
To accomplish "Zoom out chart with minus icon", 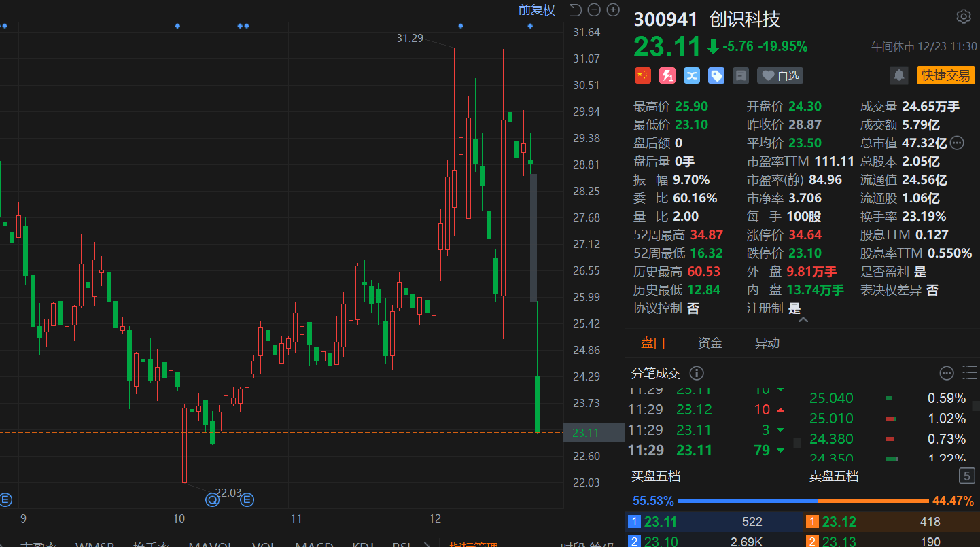I will tap(594, 10).
